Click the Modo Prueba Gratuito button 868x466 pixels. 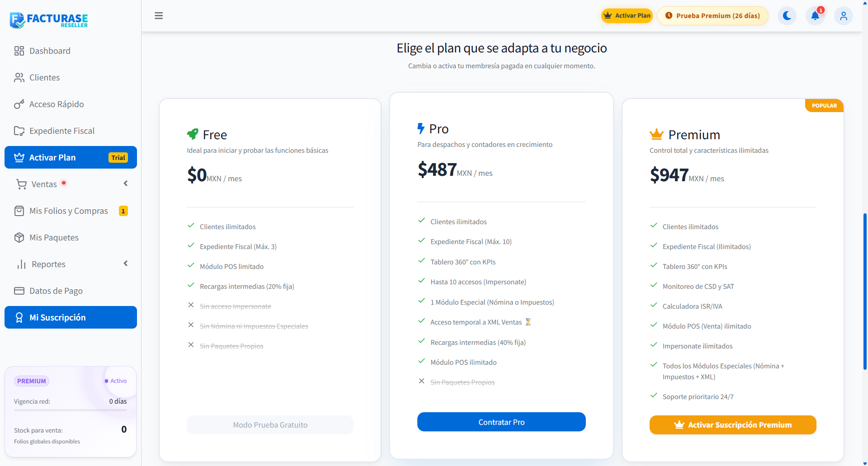click(x=270, y=425)
